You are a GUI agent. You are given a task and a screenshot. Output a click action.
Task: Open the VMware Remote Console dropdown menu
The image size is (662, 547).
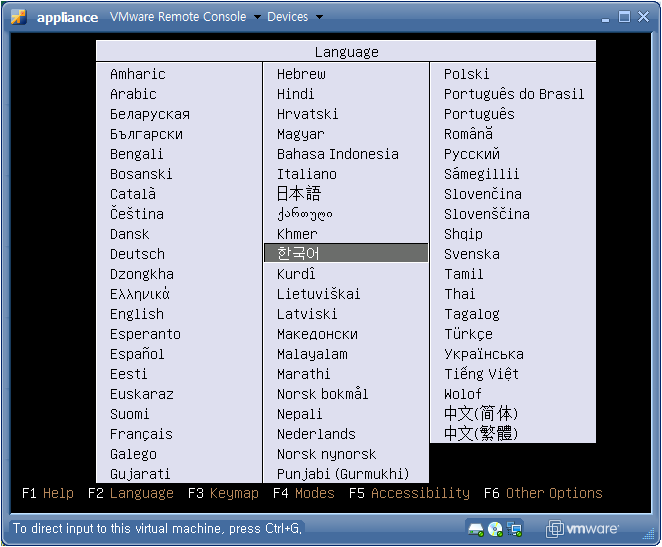coord(185,17)
